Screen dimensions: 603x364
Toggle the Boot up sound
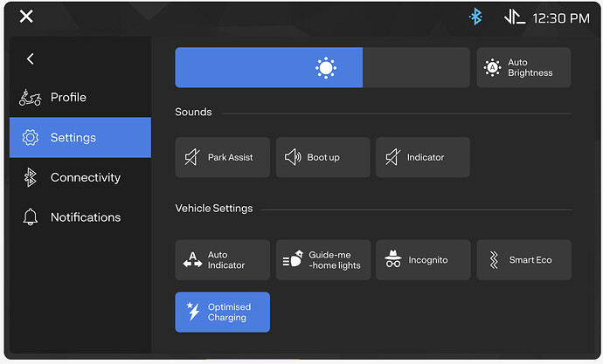coord(322,158)
